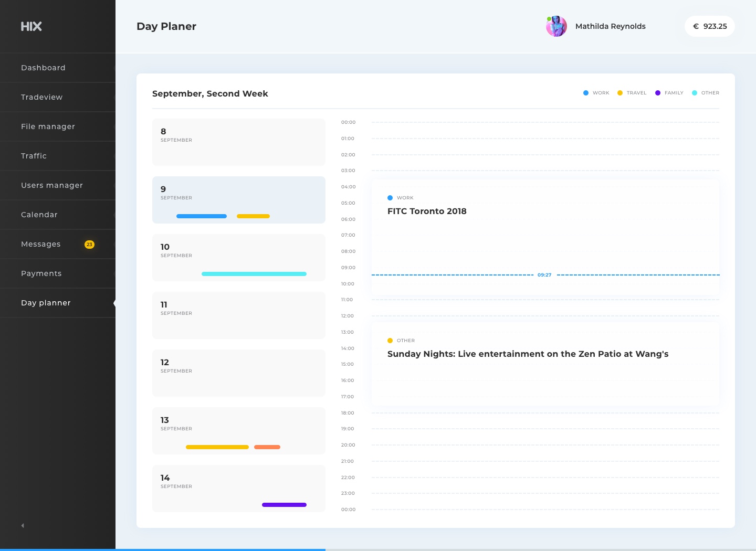Click the Messages badge showing 23
The width and height of the screenshot is (756, 551).
(90, 245)
